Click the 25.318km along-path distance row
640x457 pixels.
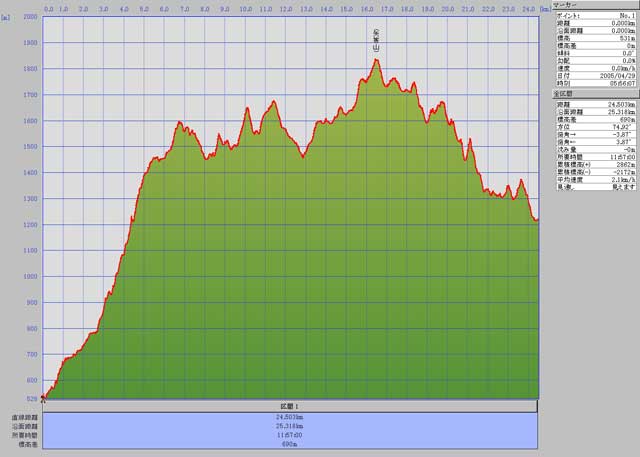tap(291, 426)
